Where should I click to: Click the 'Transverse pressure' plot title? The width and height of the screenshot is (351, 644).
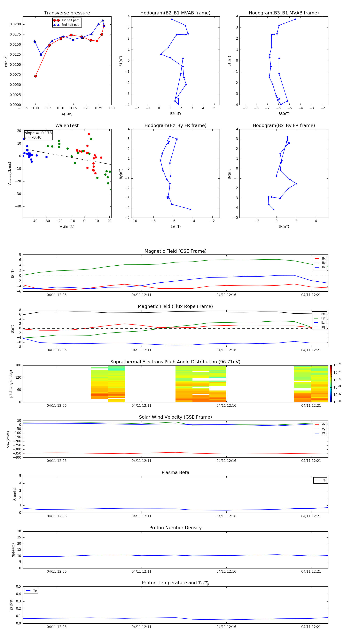point(67,13)
